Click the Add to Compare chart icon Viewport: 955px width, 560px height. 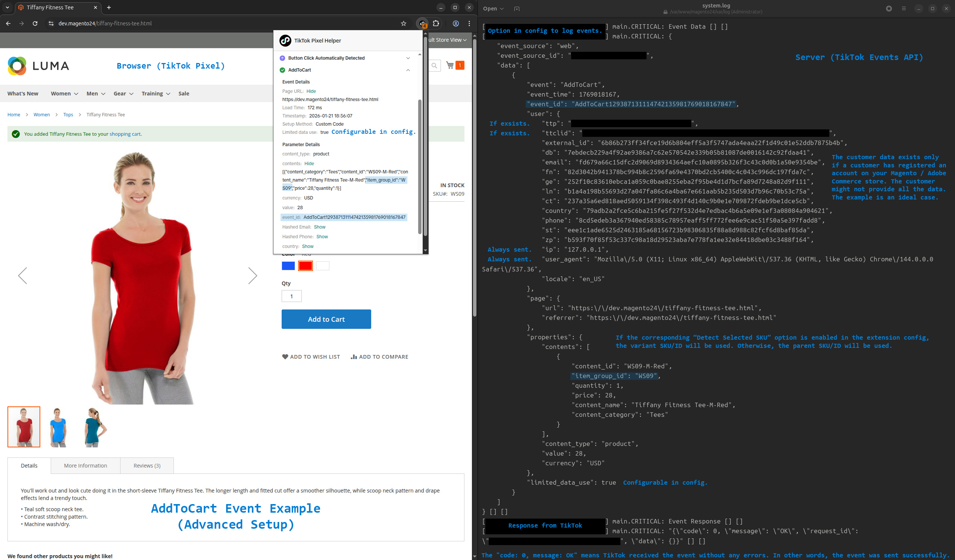(354, 357)
